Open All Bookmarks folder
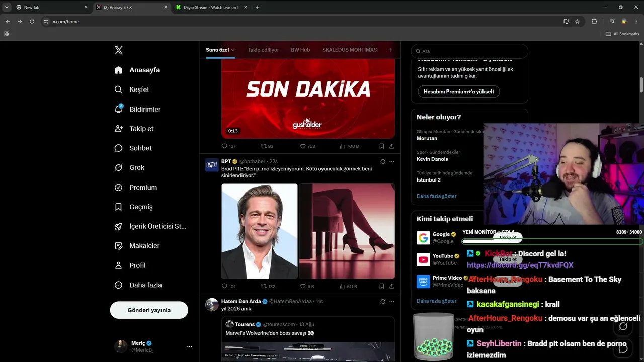 coord(622,34)
